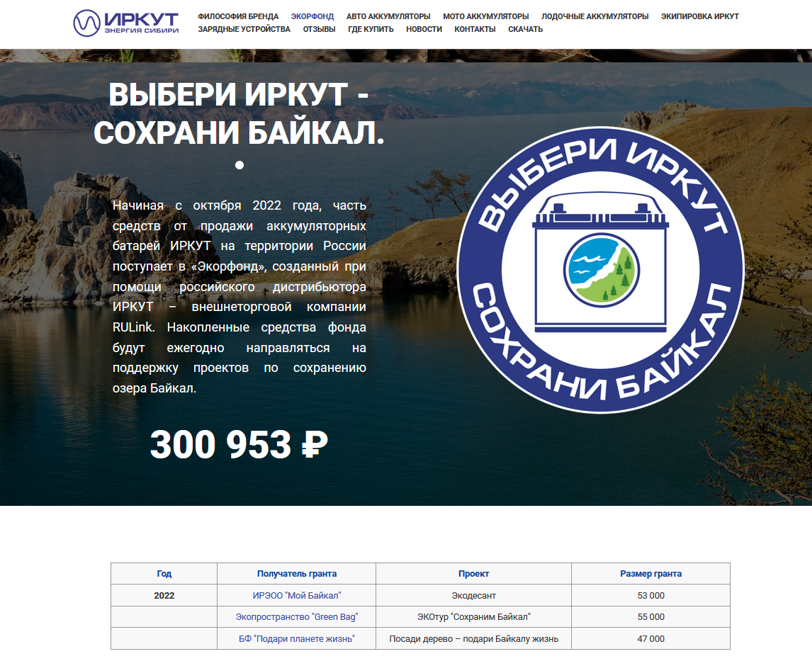Image resolution: width=812 pixels, height=661 pixels.
Task: Go to Авто аккумуляторы page
Action: [x=388, y=16]
